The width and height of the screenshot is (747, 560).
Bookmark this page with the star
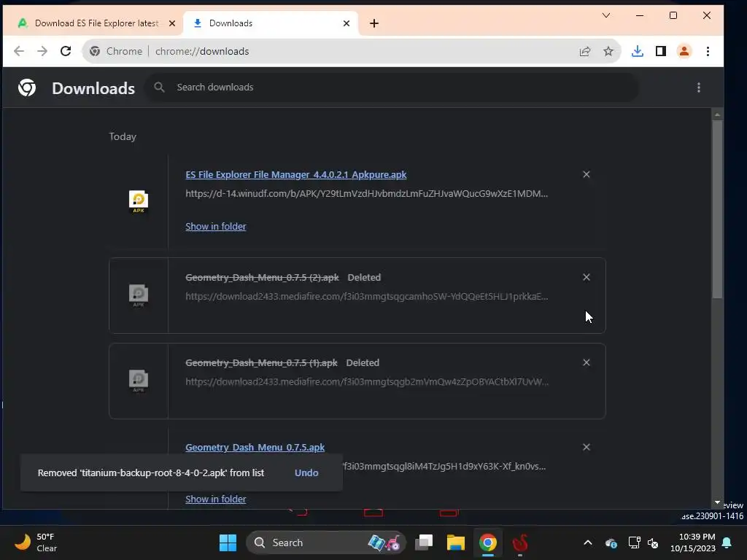(608, 52)
